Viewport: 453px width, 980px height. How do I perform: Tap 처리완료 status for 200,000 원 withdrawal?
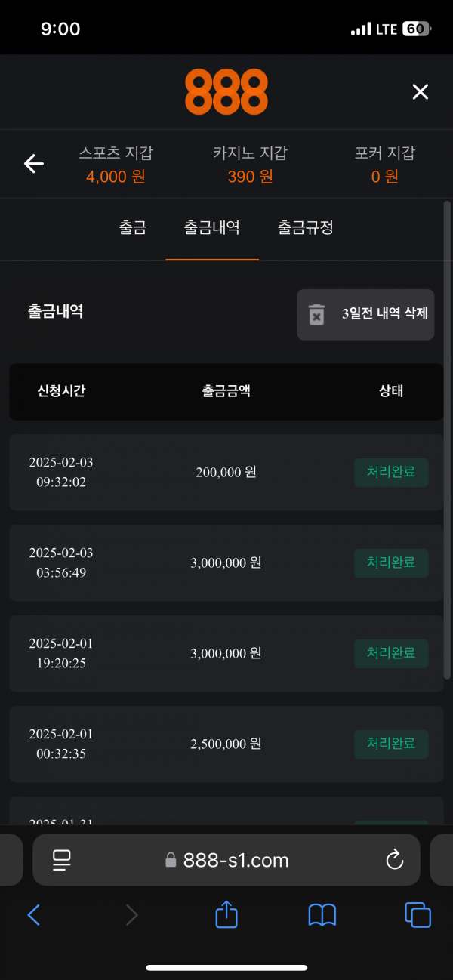(x=391, y=473)
